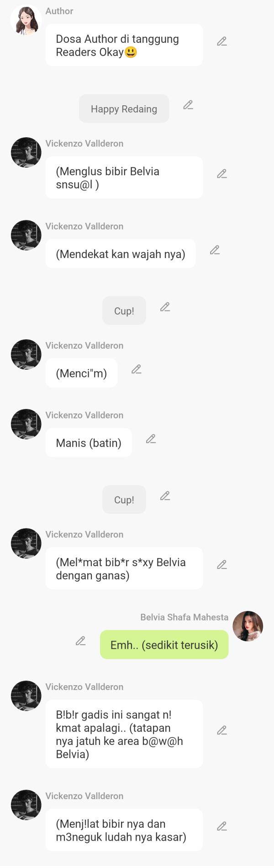Edit the "(Mendekat kan wajah nya)" message
The image size is (274, 868).
coord(215,250)
